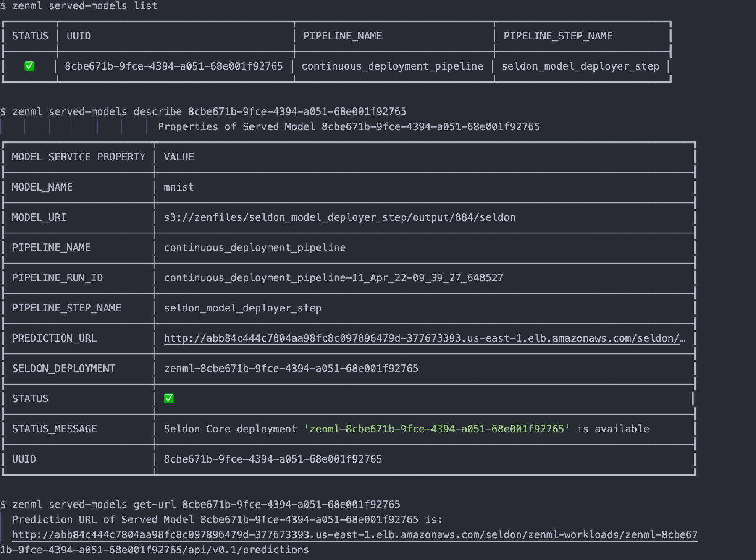Click the MODEL_NAME value mnist
756x560 pixels.
click(178, 187)
